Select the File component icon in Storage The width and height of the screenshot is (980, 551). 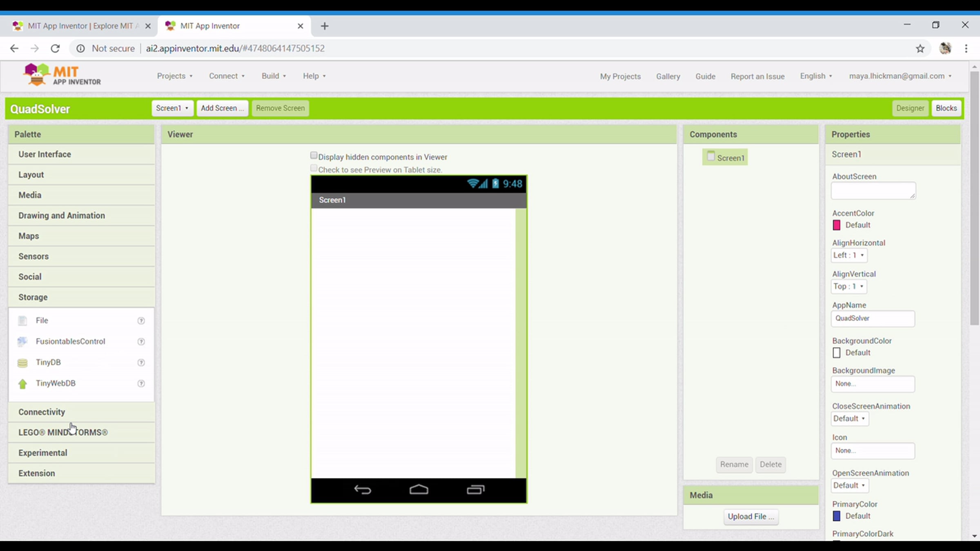(x=22, y=321)
